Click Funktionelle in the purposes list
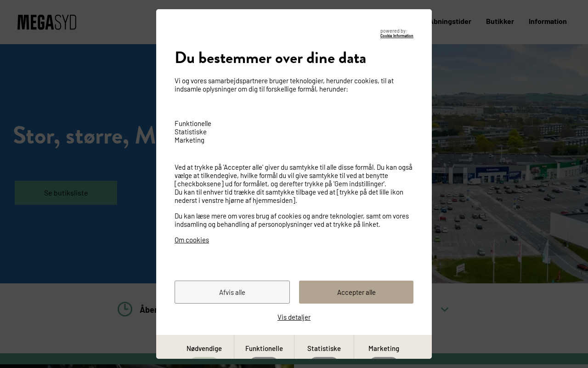 193,123
